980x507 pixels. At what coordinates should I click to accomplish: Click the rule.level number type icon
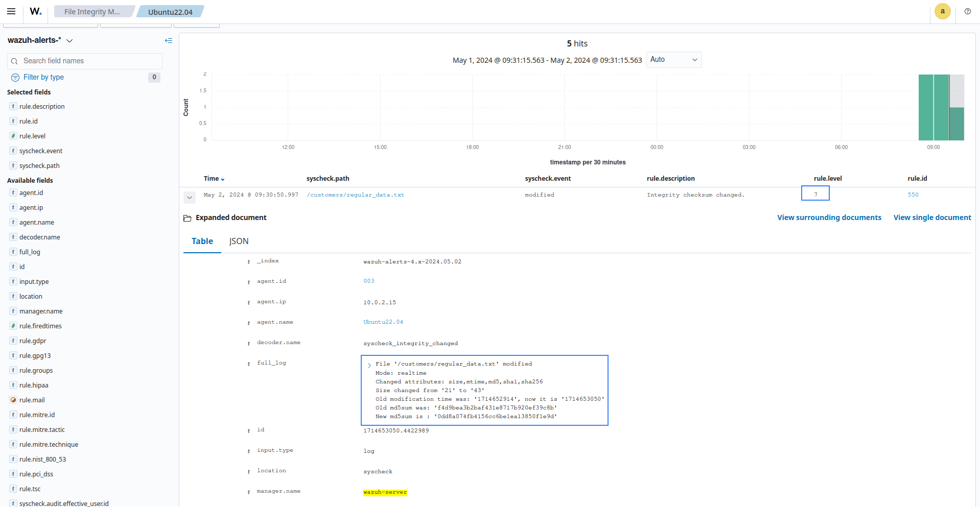pos(13,136)
